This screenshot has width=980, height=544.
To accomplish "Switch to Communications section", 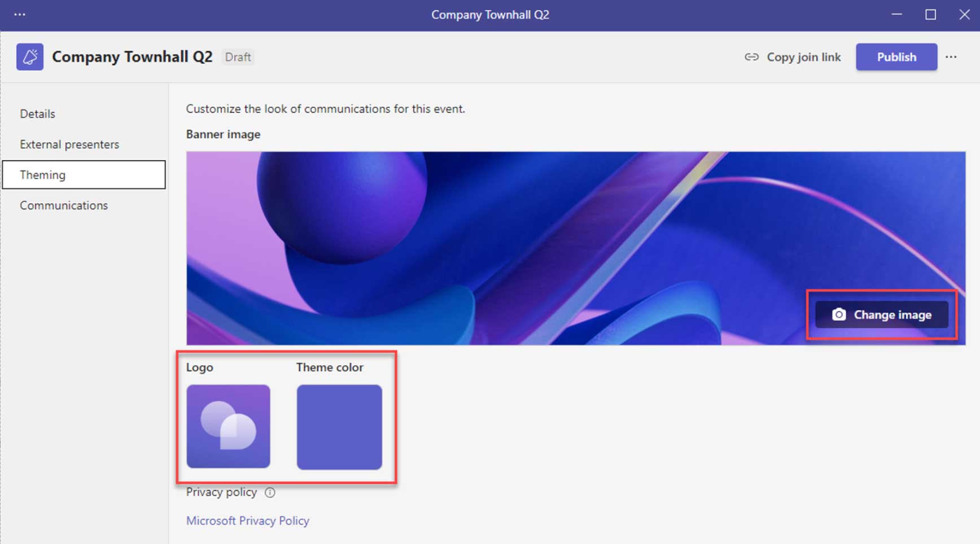I will 84,205.
